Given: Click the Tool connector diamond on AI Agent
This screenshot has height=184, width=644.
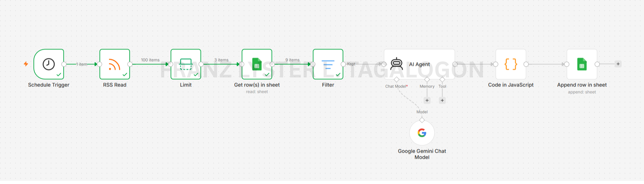Looking at the screenshot, I should [x=442, y=79].
